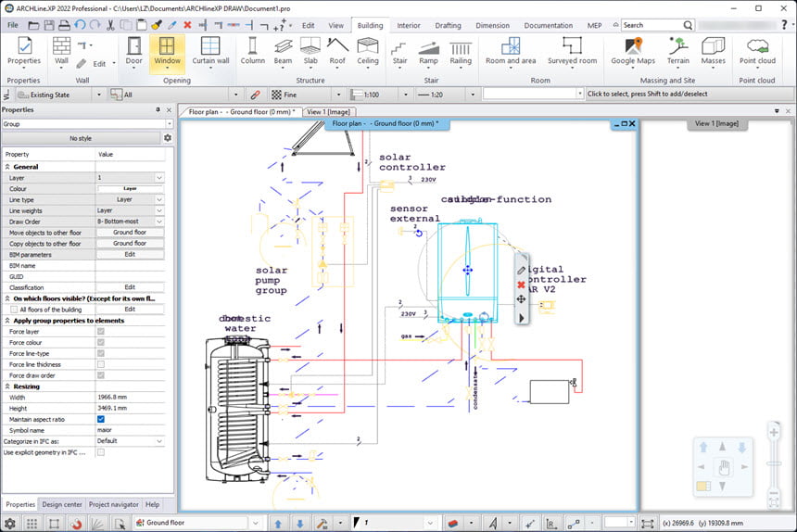The width and height of the screenshot is (797, 532).
Task: Toggle Use explicit geometry in IFC checkbox
Action: (101, 452)
